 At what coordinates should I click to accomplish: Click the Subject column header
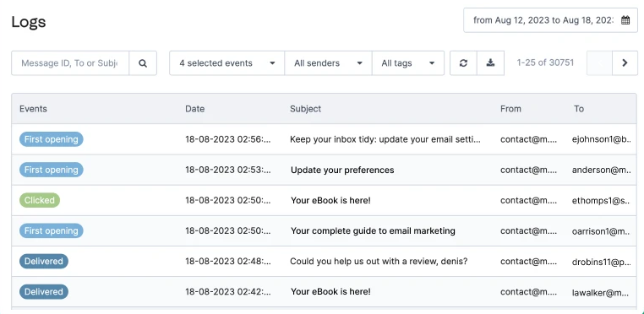(306, 109)
